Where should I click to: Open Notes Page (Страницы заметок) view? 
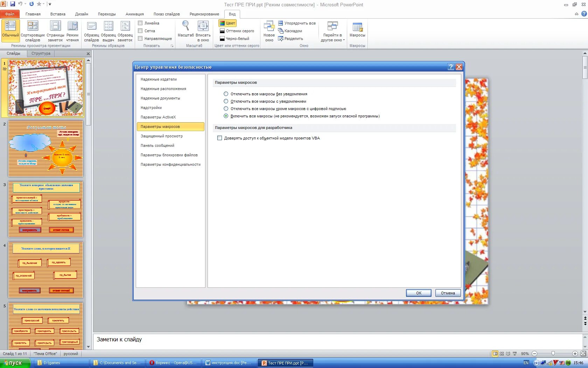55,31
